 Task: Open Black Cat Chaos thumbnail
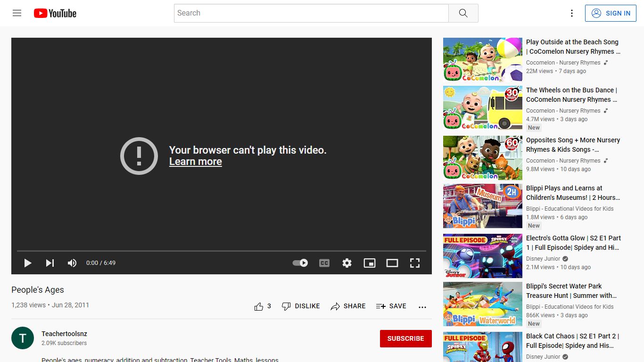[x=483, y=347]
